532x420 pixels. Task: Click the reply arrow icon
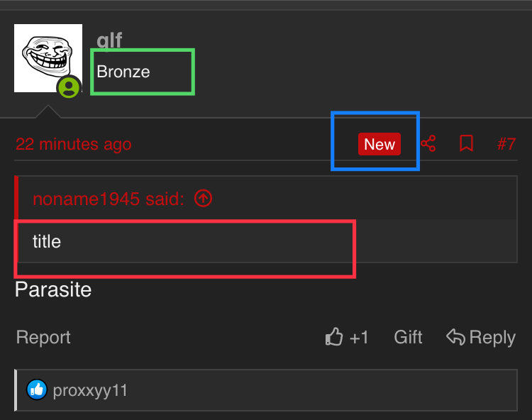[455, 337]
